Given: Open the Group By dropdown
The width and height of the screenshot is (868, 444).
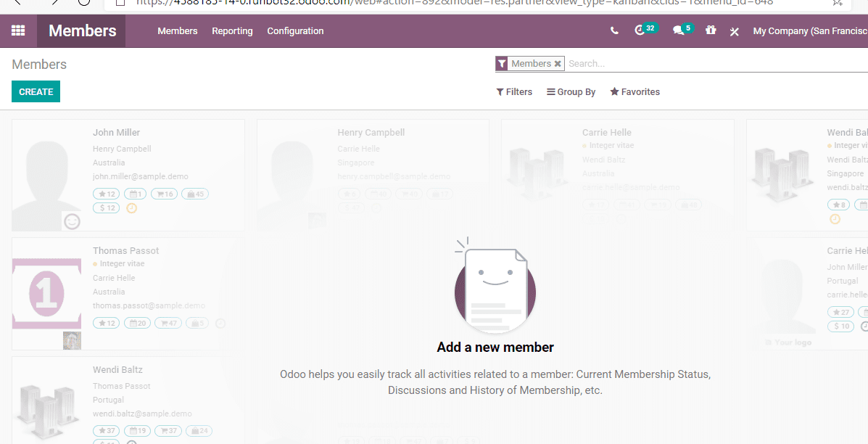Looking at the screenshot, I should [571, 92].
